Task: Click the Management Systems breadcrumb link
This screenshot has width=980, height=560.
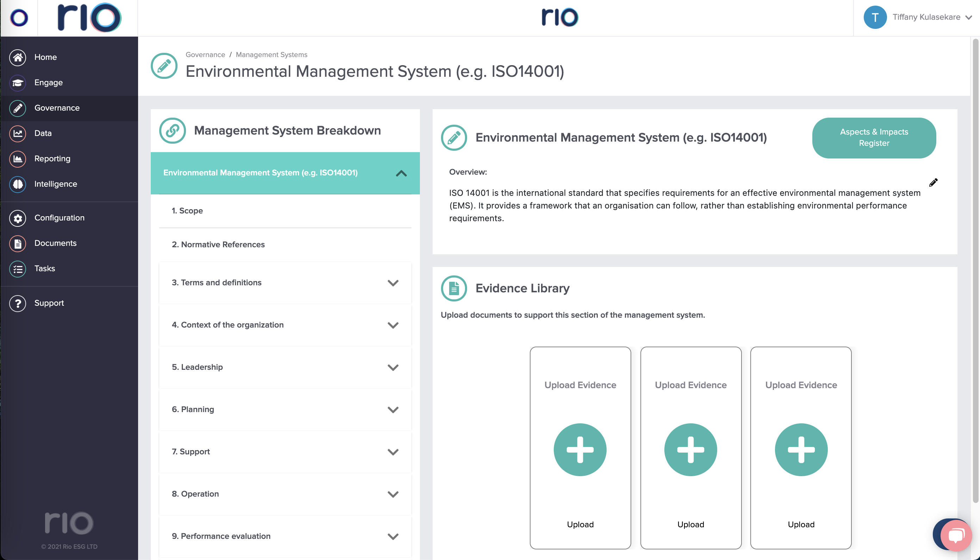Action: point(271,55)
